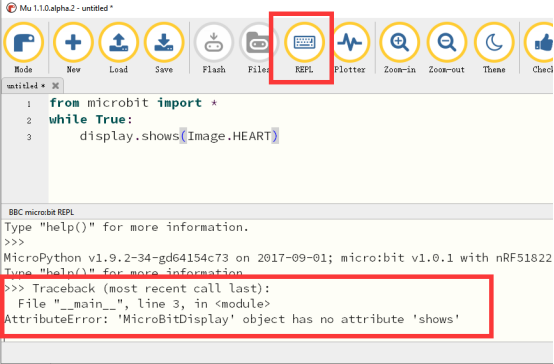Open the Files panel
Viewport: 554px width, 364px height.
pyautogui.click(x=259, y=48)
